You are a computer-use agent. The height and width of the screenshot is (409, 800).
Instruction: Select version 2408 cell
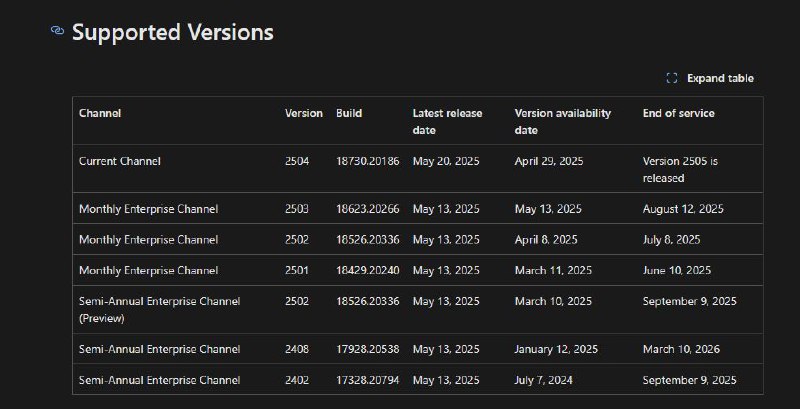pyautogui.click(x=296, y=349)
